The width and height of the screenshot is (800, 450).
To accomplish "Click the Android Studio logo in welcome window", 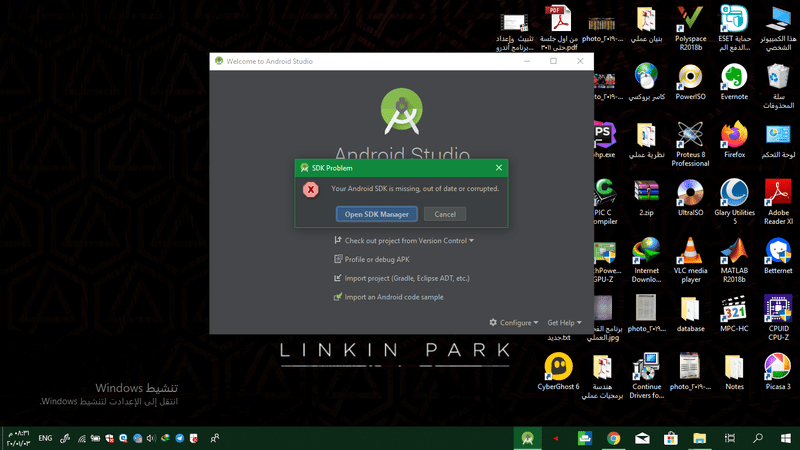I will coord(402,111).
